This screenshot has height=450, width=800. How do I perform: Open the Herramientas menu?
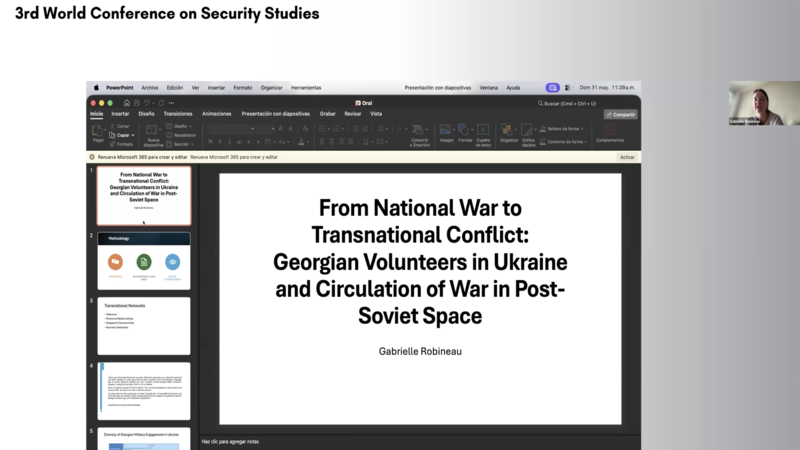(x=306, y=88)
